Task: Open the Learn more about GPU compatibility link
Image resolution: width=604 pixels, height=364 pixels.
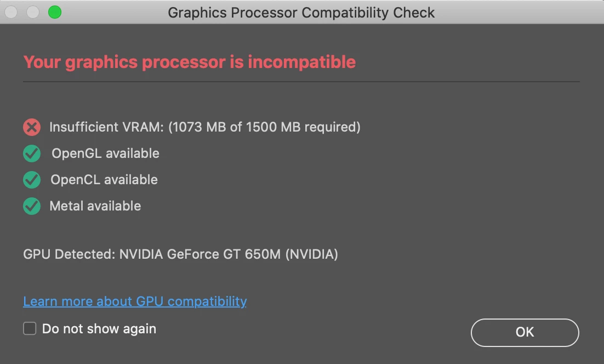Action: coord(135,302)
